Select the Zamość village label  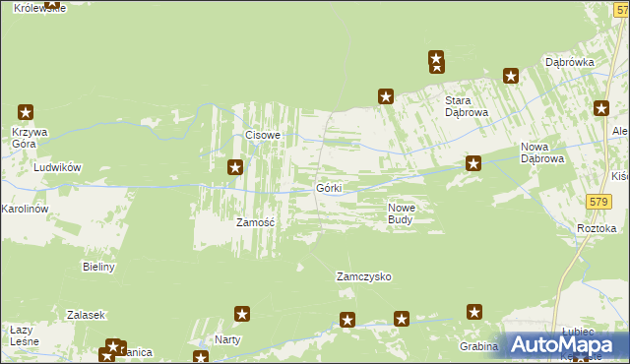click(x=256, y=222)
